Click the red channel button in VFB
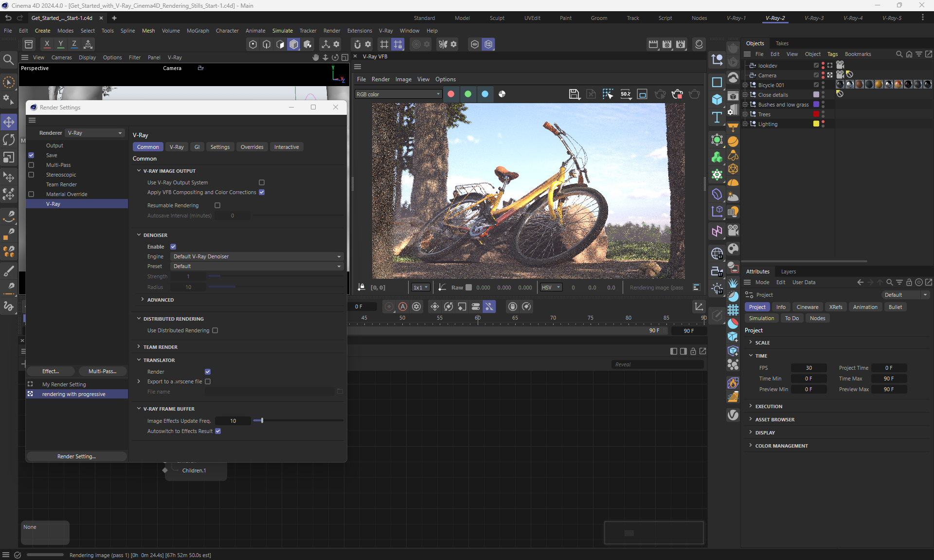Image resolution: width=934 pixels, height=560 pixels. tap(451, 94)
